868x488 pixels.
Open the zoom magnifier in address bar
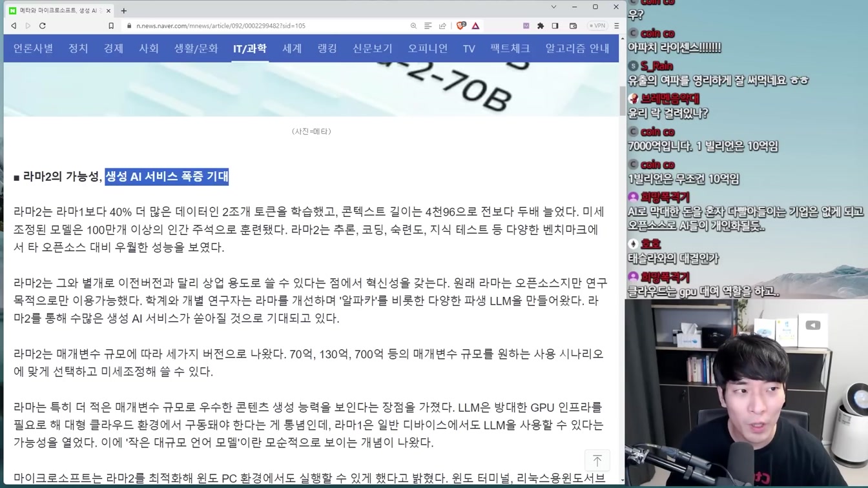pyautogui.click(x=413, y=26)
